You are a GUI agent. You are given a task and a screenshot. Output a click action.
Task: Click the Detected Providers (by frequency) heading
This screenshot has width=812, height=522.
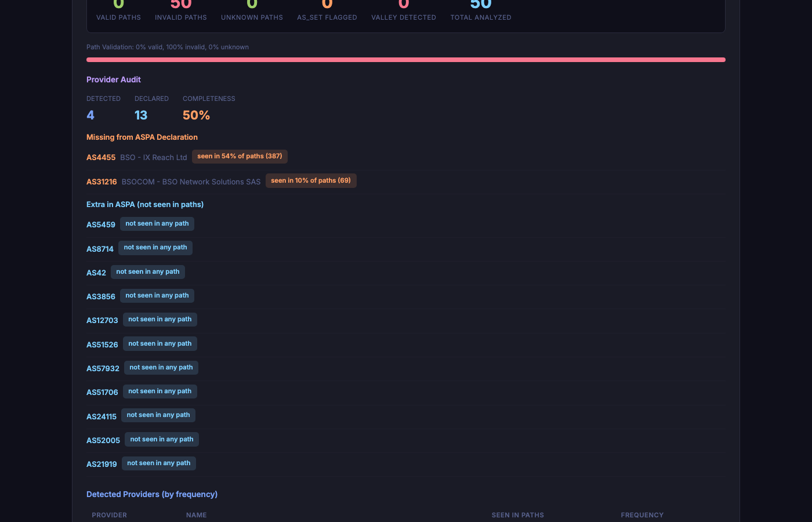[x=152, y=495]
